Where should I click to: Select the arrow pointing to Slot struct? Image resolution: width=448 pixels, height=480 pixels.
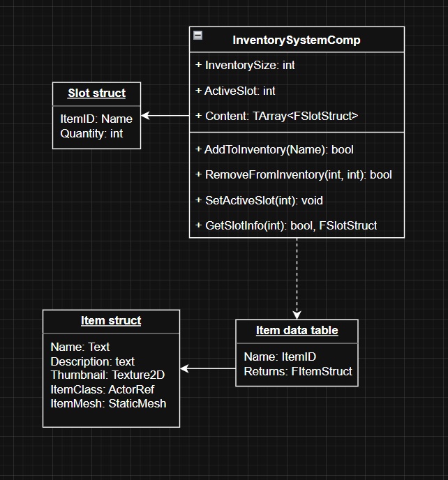[x=165, y=116]
